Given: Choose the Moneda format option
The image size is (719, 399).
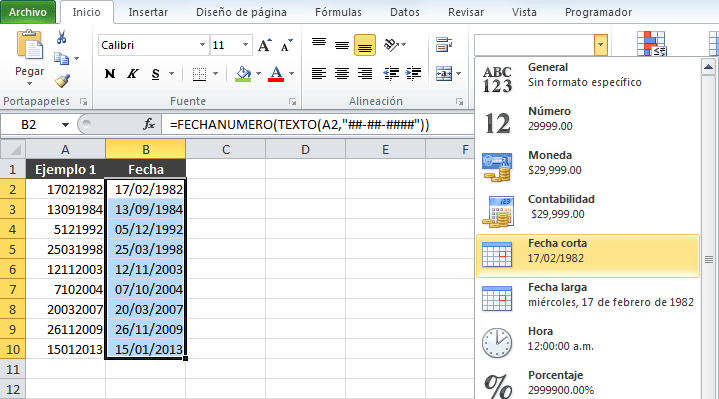Looking at the screenshot, I should coord(588,167).
